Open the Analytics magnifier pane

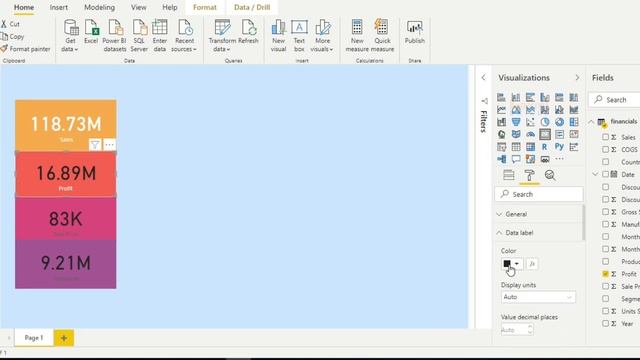550,175
